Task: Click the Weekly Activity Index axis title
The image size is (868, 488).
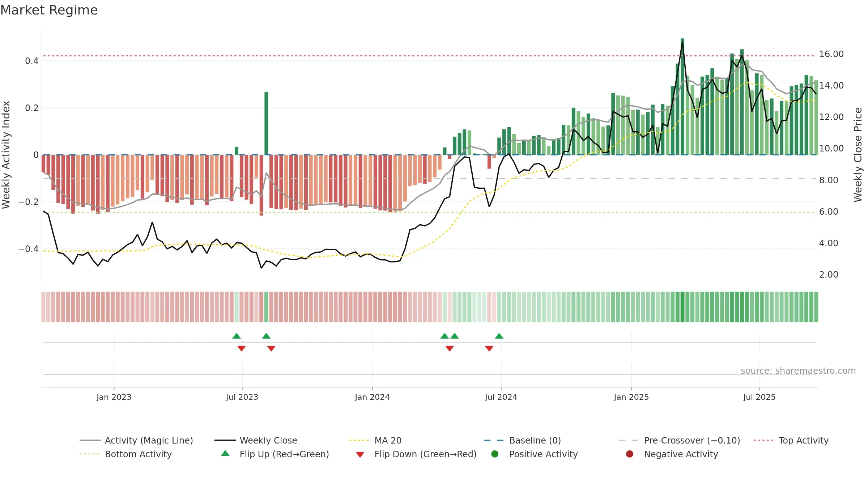Action: point(6,155)
